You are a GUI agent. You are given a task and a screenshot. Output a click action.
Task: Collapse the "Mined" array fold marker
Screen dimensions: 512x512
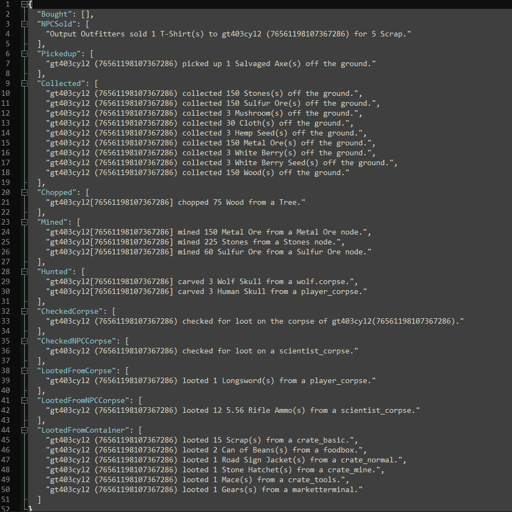point(24,222)
